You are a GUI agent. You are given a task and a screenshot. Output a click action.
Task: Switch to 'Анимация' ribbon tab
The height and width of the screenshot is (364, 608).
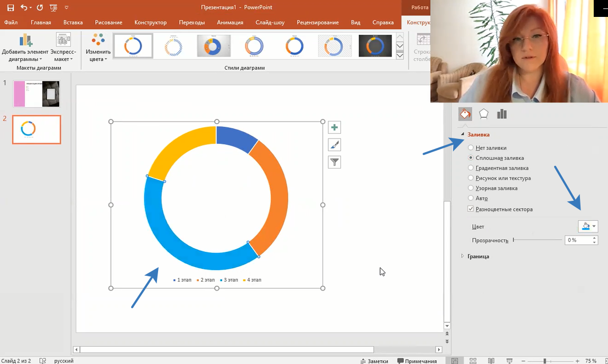point(230,23)
